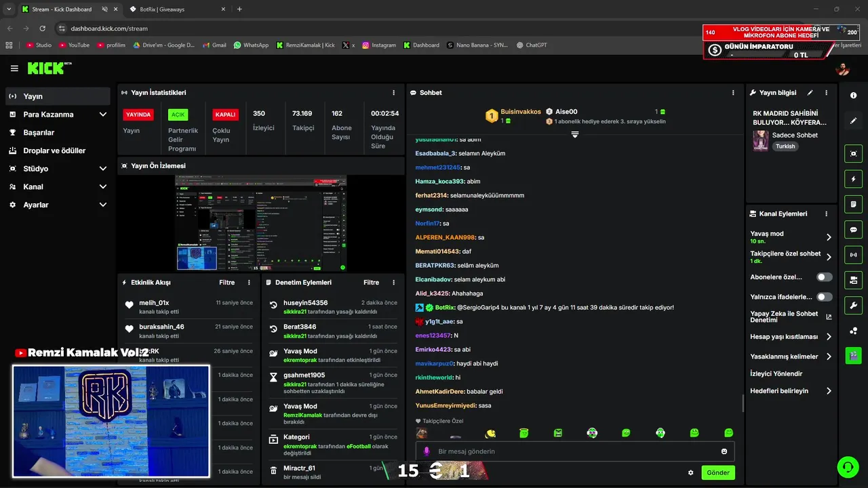This screenshot has height=488, width=868.
Task: Open a new browser tab
Action: (x=239, y=9)
